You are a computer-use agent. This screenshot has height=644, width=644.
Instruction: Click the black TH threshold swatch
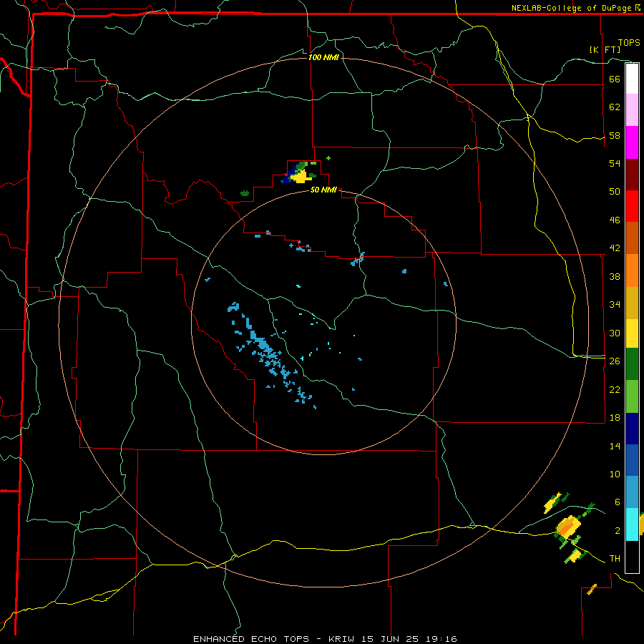click(x=632, y=557)
